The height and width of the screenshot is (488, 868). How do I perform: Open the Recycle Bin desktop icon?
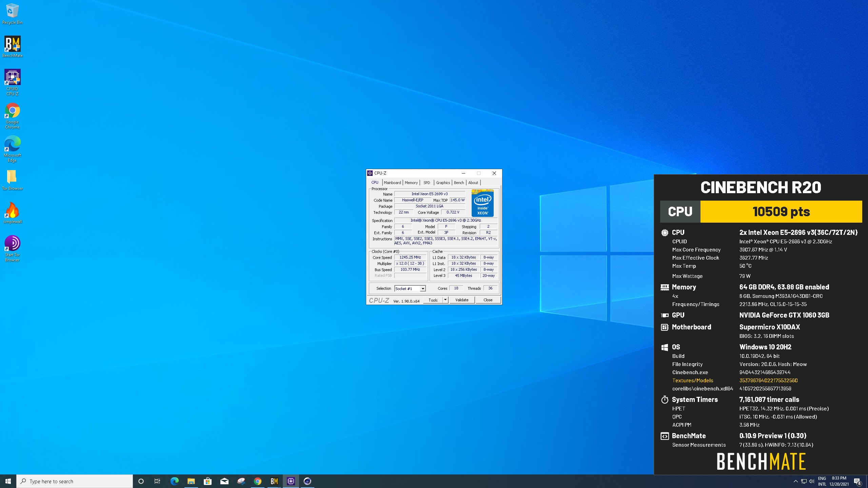pos(12,14)
